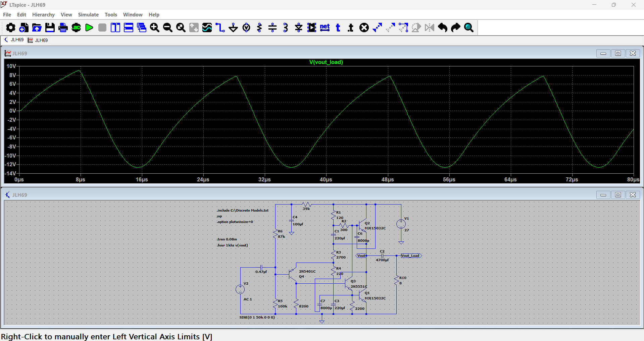Click the Open file folder icon
The width and height of the screenshot is (644, 341).
click(x=37, y=27)
